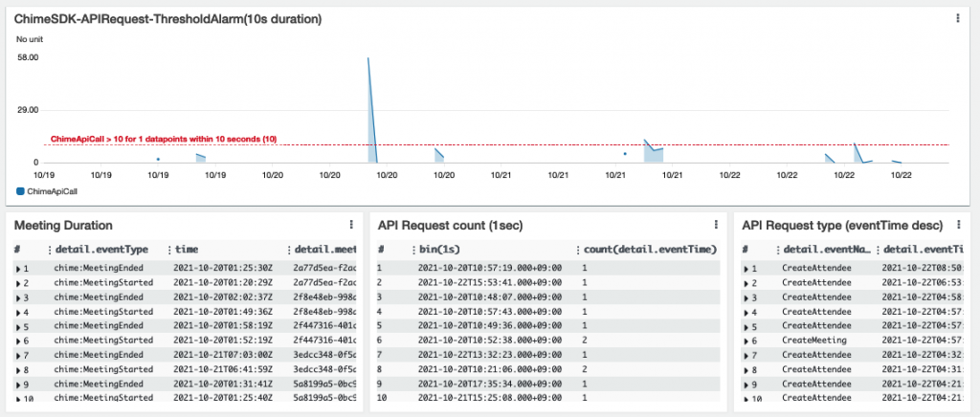Expand Meeting Duration row 2

(18, 283)
